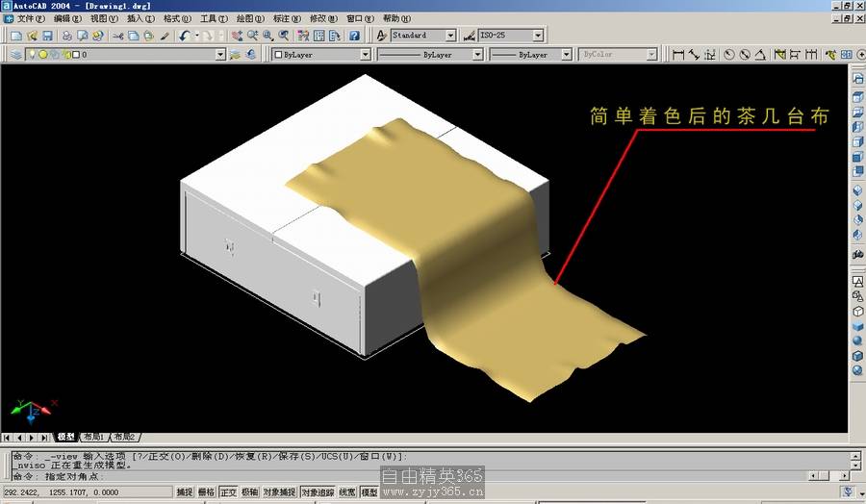Select the Match Properties brush icon

point(165,36)
